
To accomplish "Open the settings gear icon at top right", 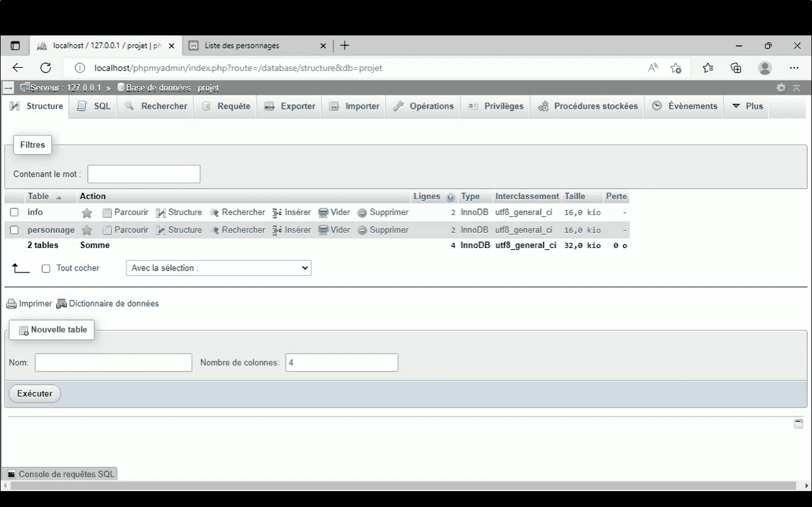I will (781, 87).
